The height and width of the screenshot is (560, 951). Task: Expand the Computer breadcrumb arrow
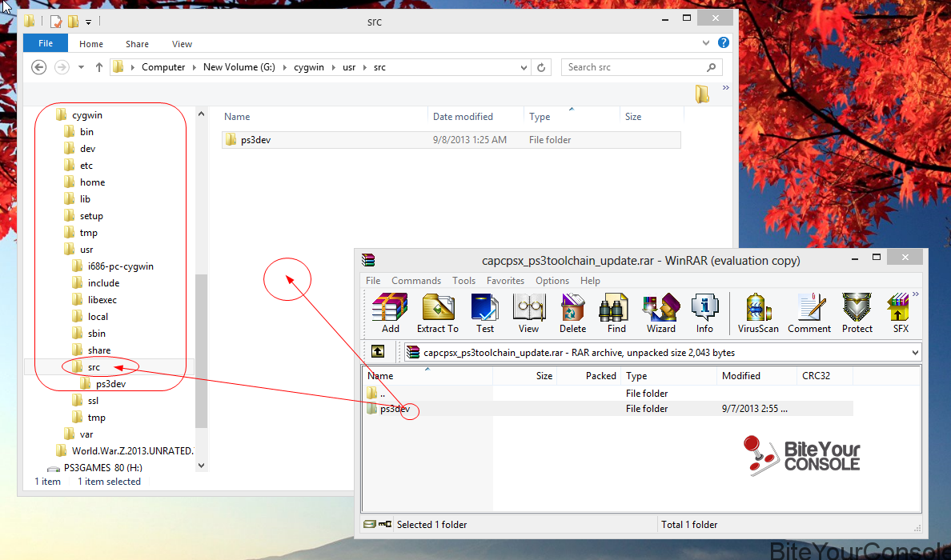(194, 67)
